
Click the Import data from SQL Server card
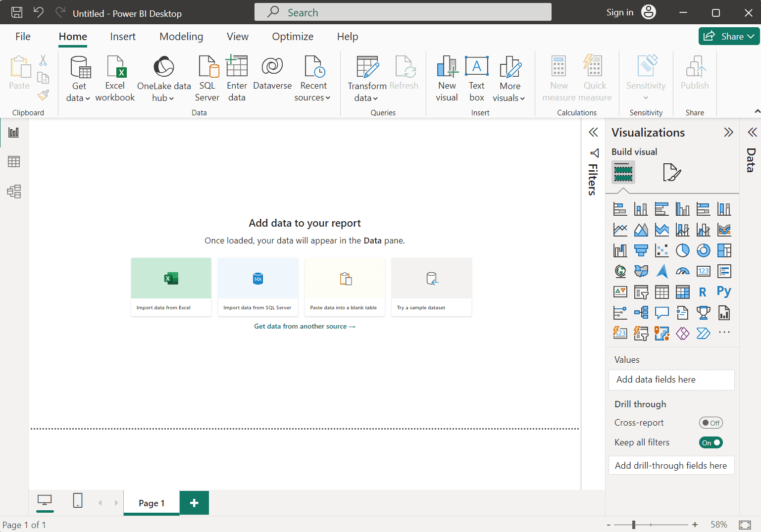coord(258,287)
